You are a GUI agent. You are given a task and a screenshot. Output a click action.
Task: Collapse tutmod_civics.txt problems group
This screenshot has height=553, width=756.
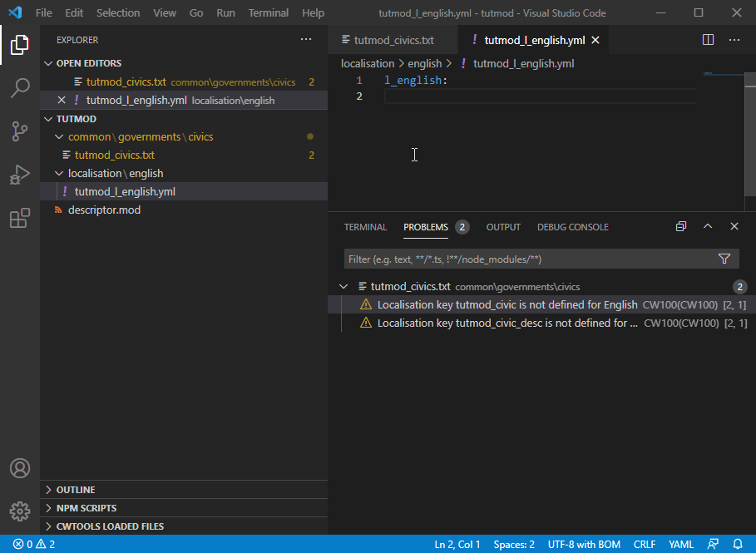click(344, 287)
